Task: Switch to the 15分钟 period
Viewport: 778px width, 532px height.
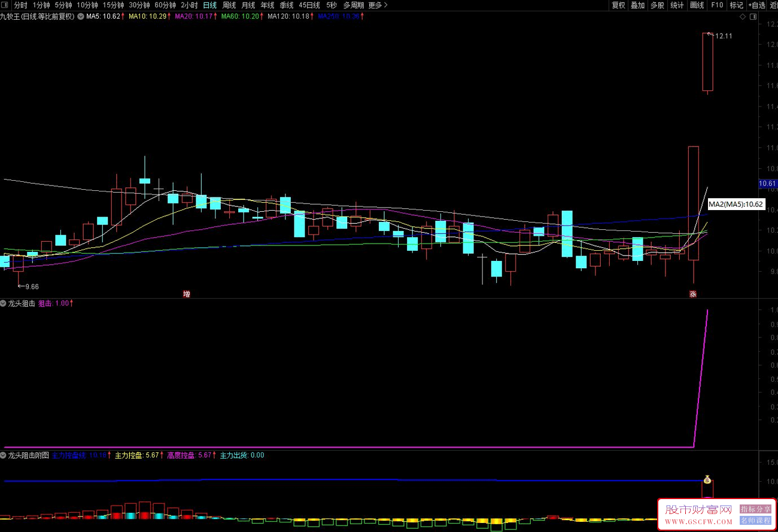Action: (x=114, y=5)
